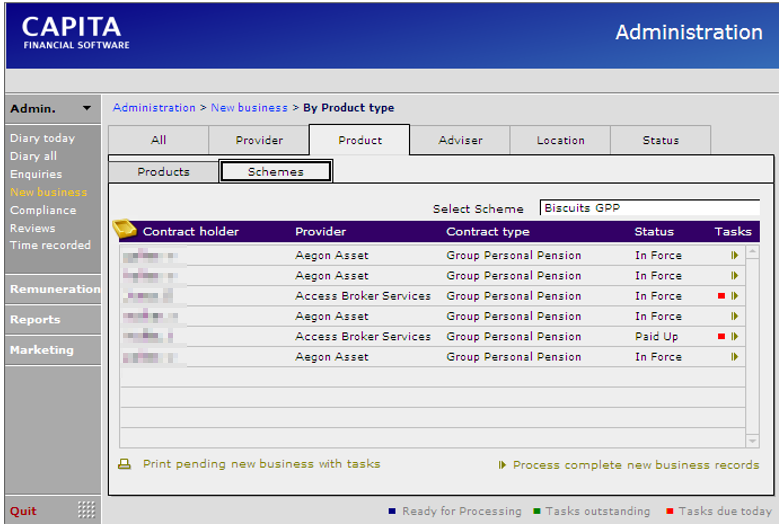Sort by Status column header
Viewport: 779px width, 526px height.
[x=654, y=231]
